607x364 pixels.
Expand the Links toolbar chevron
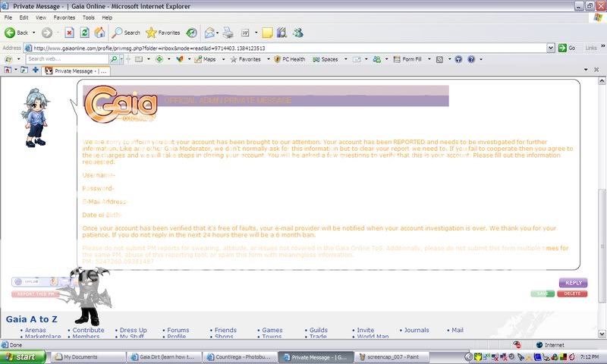click(x=602, y=46)
